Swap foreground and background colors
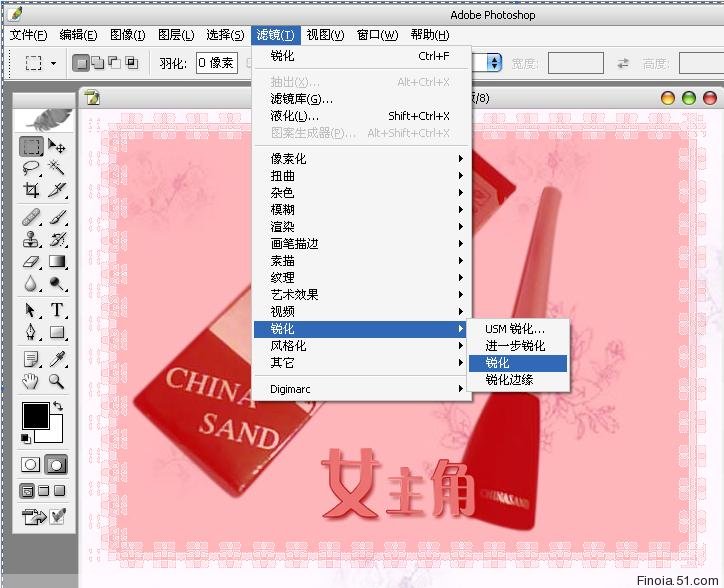724x588 pixels. (58, 406)
